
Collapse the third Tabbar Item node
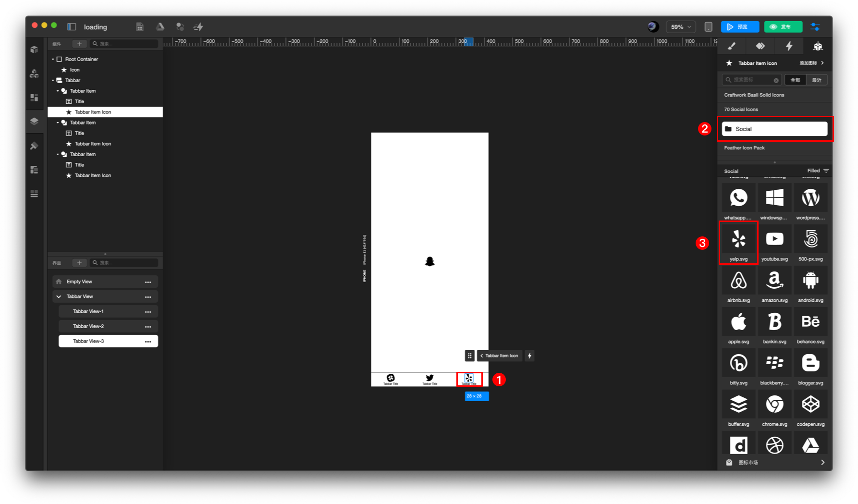58,154
